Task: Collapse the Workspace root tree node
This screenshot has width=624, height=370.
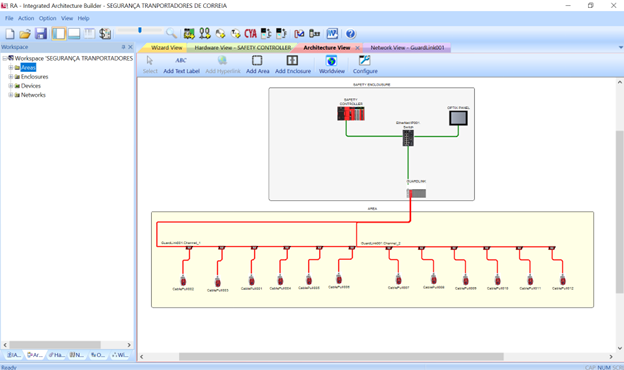Action: coord(4,58)
